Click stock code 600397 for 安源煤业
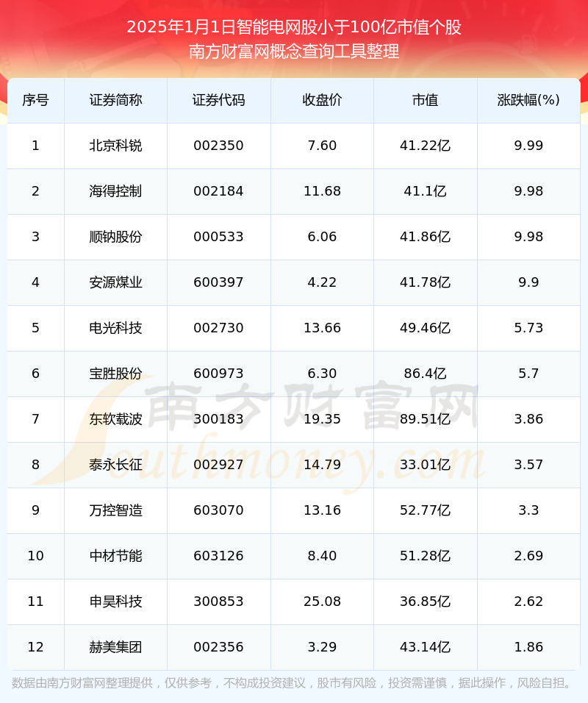The height and width of the screenshot is (703, 588). 219,282
